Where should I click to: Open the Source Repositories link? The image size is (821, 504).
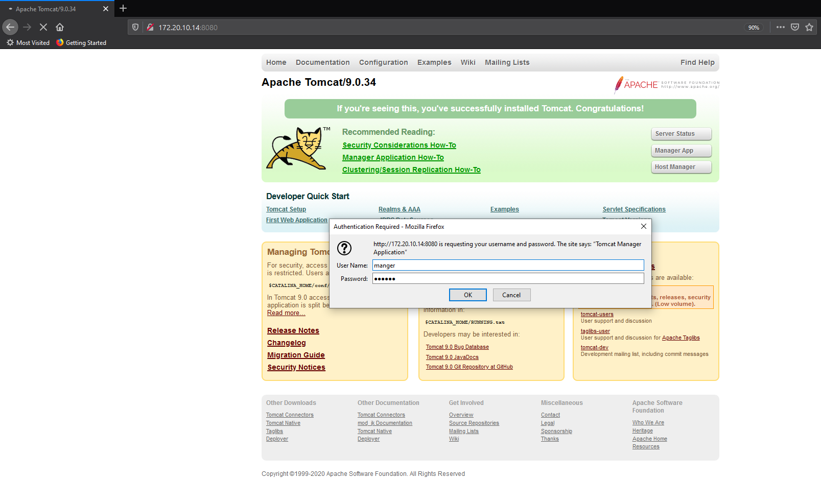(x=474, y=423)
